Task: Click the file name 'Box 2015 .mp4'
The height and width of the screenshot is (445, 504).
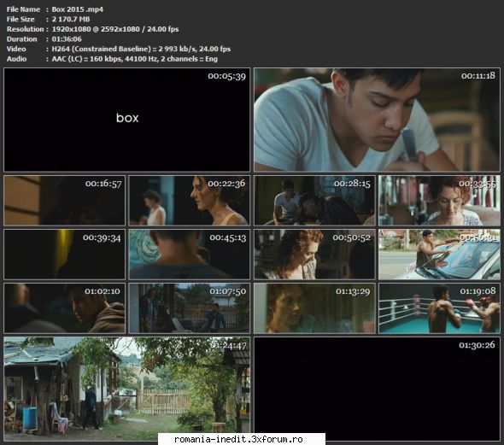Action: [x=78, y=9]
